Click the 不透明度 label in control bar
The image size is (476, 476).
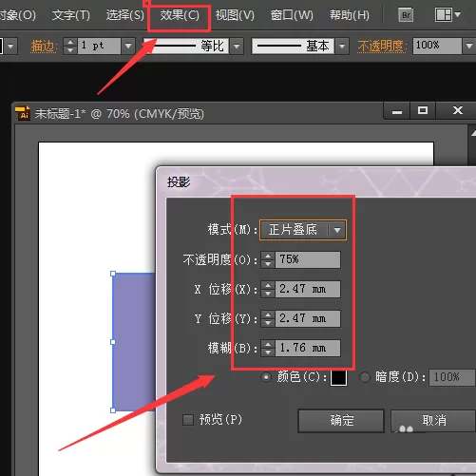click(x=382, y=47)
